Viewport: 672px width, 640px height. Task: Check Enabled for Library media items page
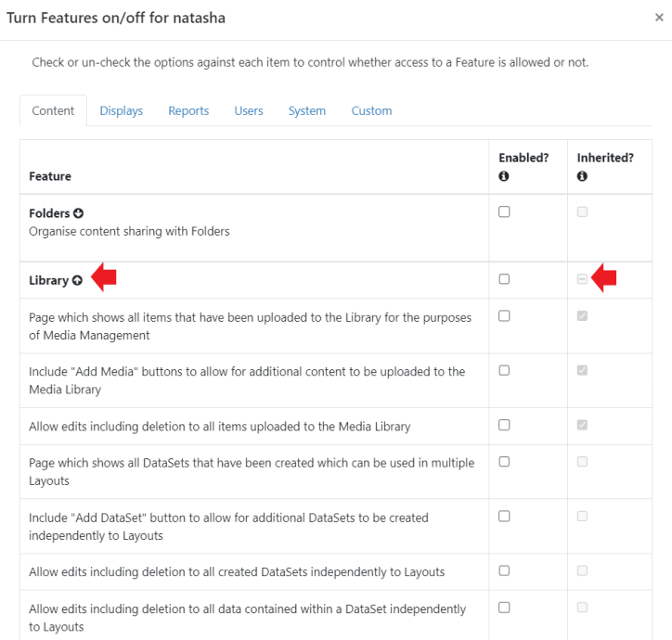point(504,316)
